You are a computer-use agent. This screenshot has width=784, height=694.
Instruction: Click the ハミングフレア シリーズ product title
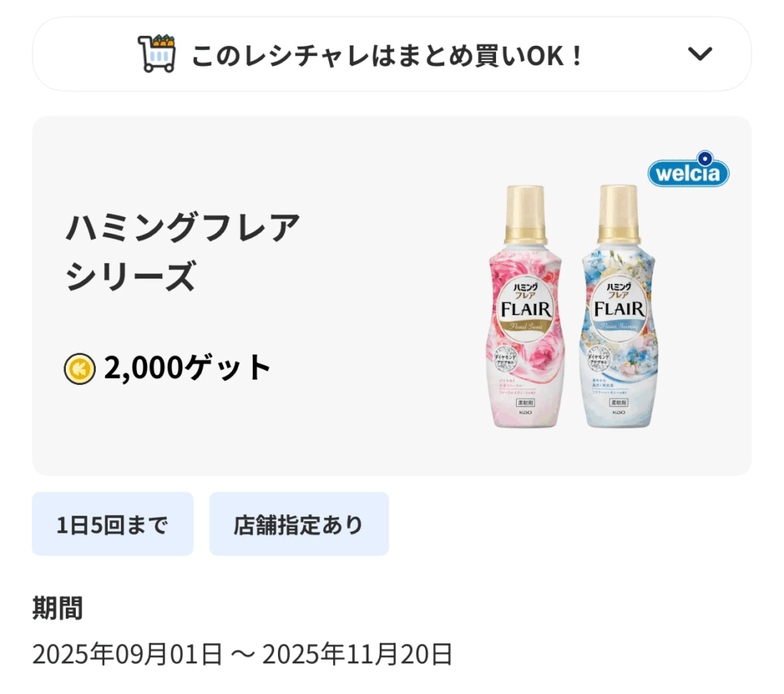[182, 253]
